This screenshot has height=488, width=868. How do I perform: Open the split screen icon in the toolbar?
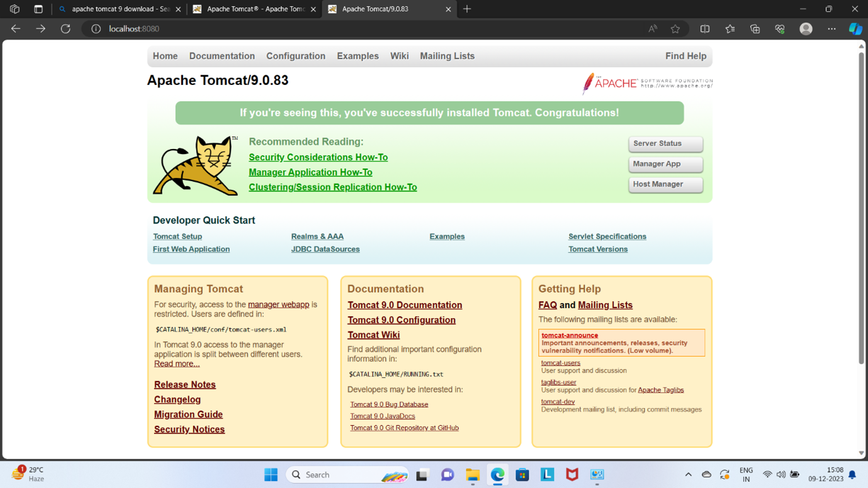(x=705, y=29)
